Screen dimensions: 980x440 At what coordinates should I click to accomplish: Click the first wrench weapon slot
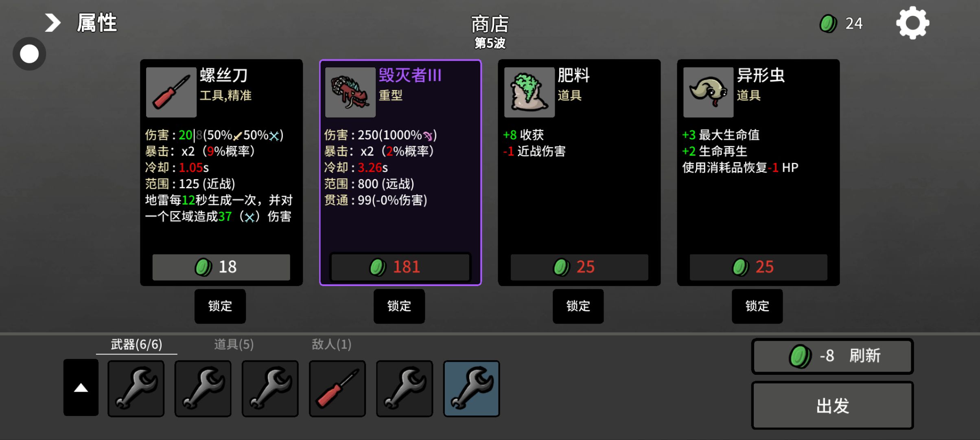[x=136, y=388]
